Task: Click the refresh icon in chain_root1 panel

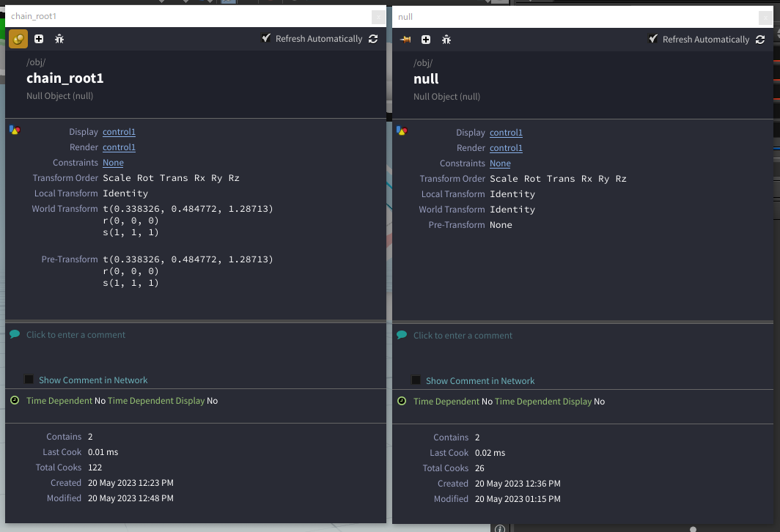Action: 373,39
